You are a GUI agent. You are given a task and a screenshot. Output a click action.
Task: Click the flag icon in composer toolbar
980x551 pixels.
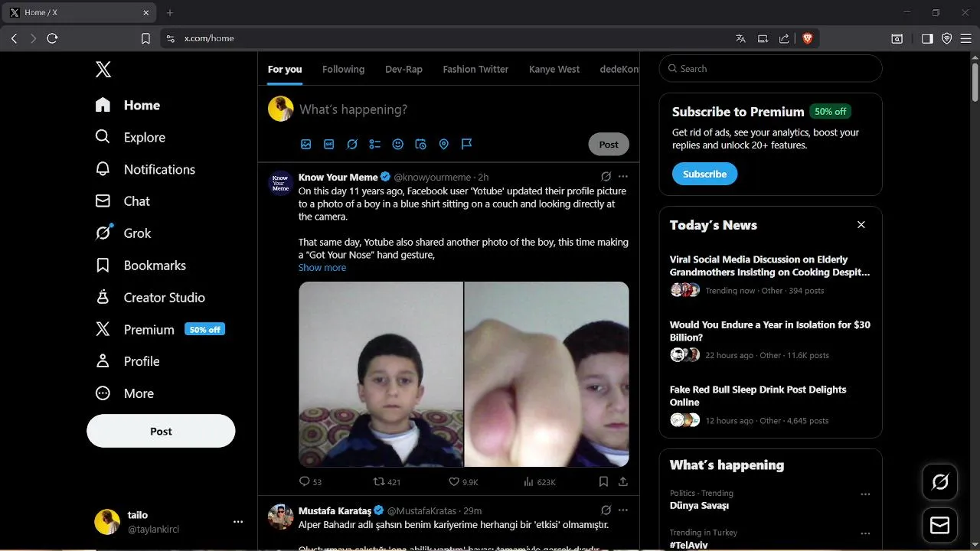466,144
